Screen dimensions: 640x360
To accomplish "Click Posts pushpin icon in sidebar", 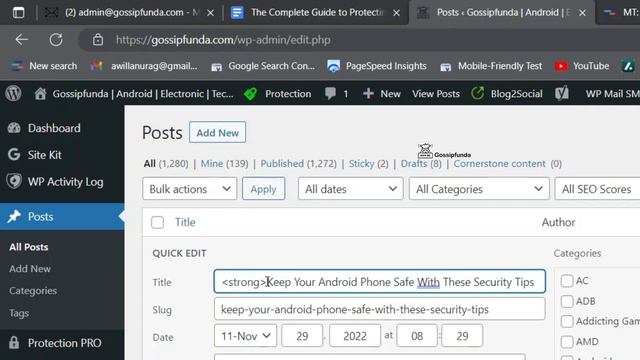I will click(x=14, y=216).
